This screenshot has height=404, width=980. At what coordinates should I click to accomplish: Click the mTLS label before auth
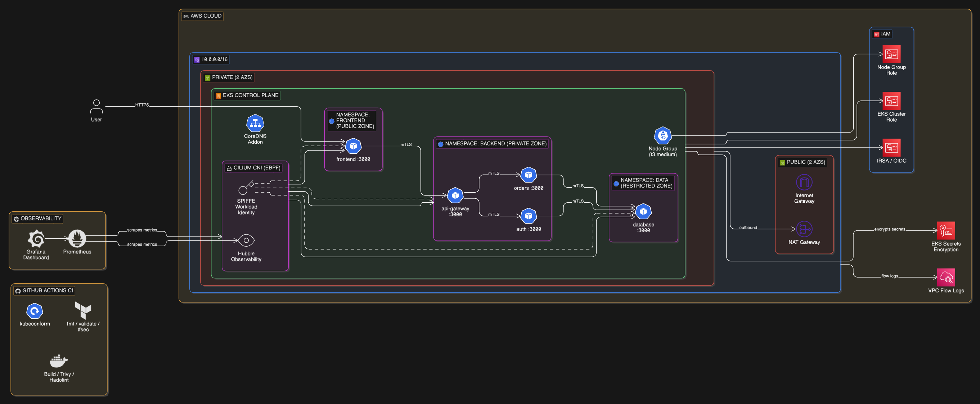coord(494,215)
